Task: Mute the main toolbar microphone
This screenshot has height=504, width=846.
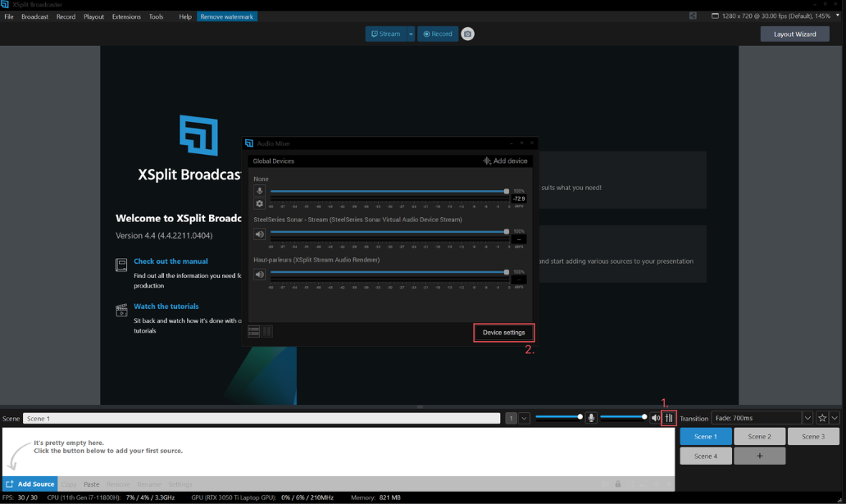Action: click(x=591, y=418)
